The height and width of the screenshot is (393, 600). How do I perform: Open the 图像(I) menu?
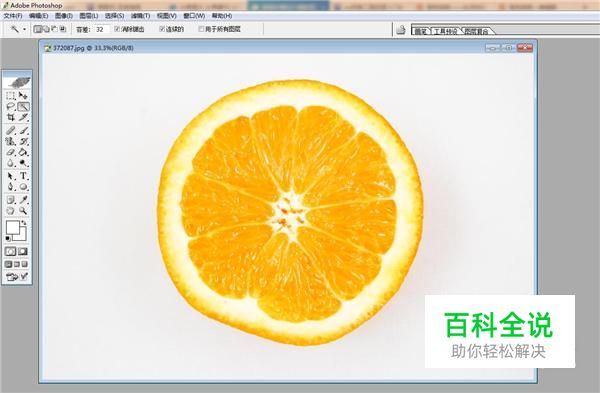(x=64, y=16)
